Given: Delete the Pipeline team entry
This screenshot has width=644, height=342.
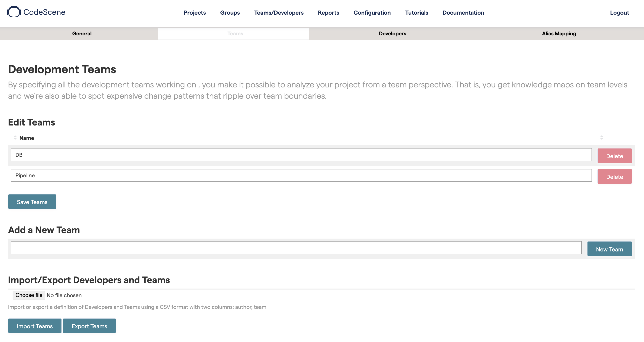Looking at the screenshot, I should click(615, 176).
